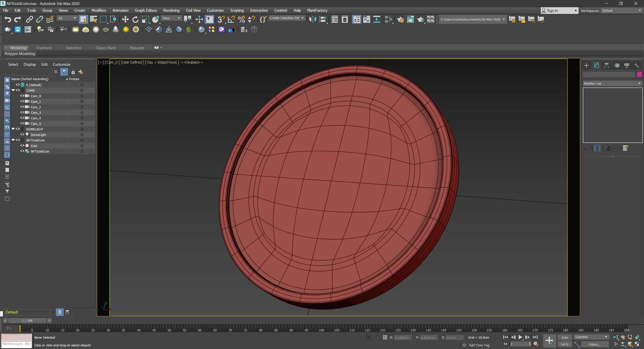Toggle the 3D Snaps icon
The image size is (644, 349).
click(x=221, y=19)
